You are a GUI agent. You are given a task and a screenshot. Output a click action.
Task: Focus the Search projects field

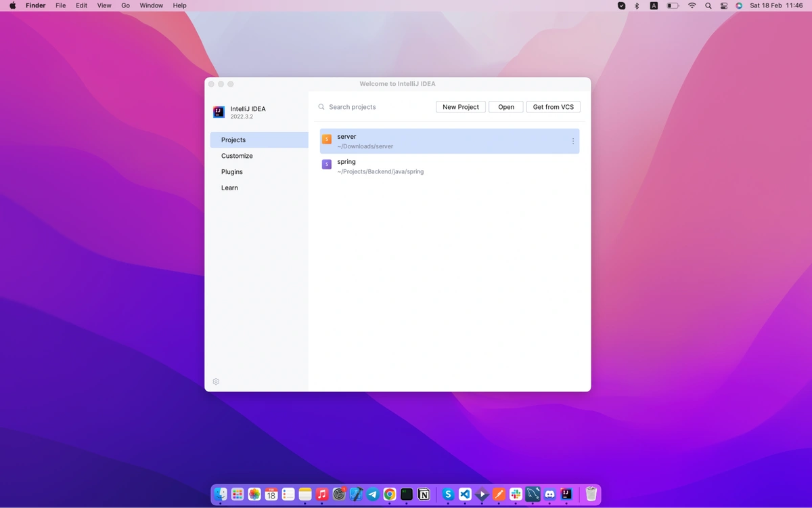(374, 107)
